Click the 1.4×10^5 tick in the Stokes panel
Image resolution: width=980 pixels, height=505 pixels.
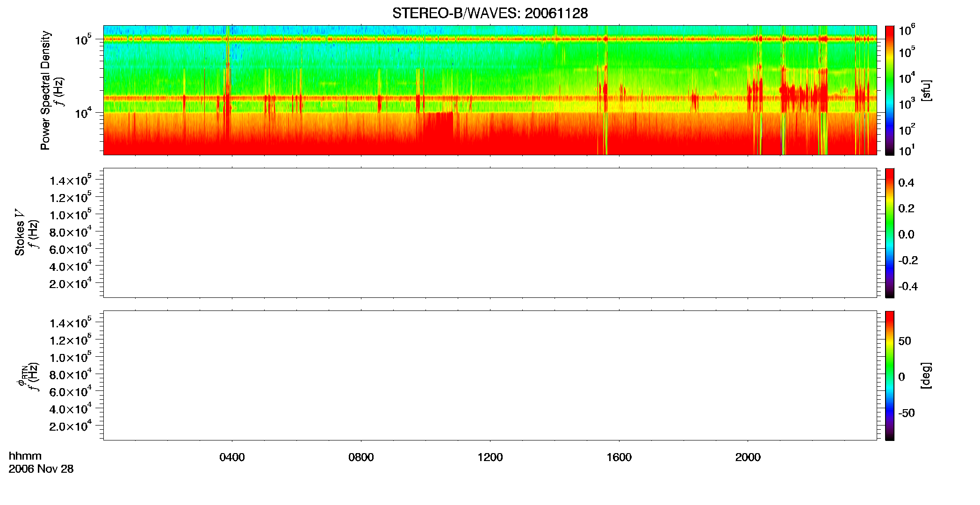pyautogui.click(x=71, y=180)
